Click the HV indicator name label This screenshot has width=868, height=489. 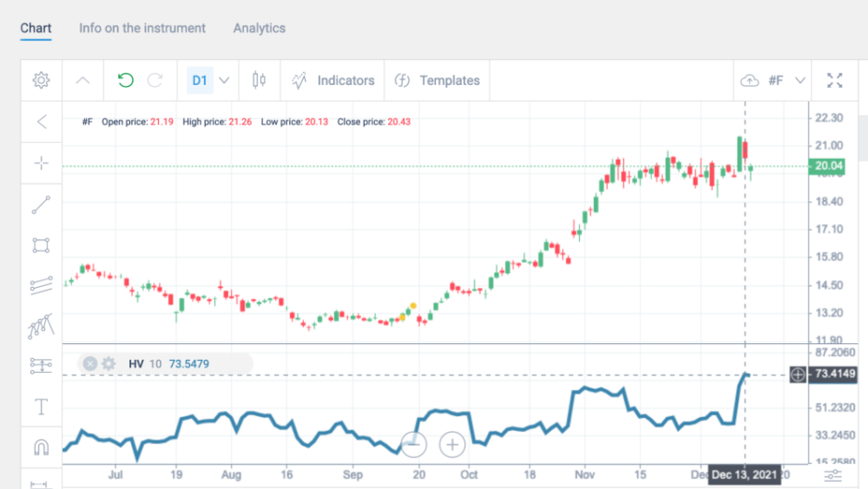coord(136,364)
